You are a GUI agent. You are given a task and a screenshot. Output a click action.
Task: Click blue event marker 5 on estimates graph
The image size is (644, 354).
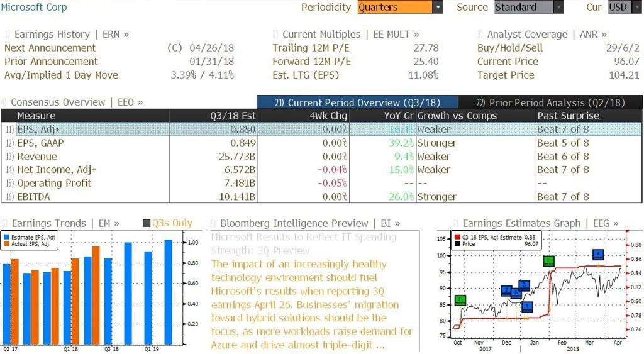[516, 293]
